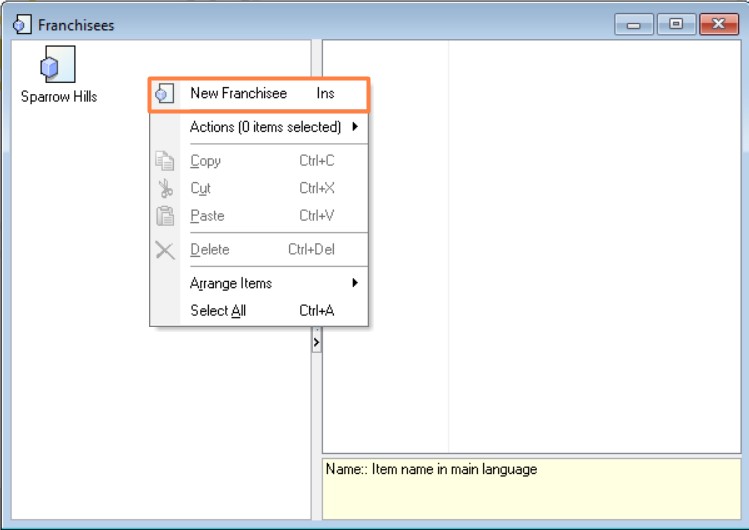Image resolution: width=749 pixels, height=530 pixels.
Task: Choose Copy in the context menu
Action: (259, 161)
